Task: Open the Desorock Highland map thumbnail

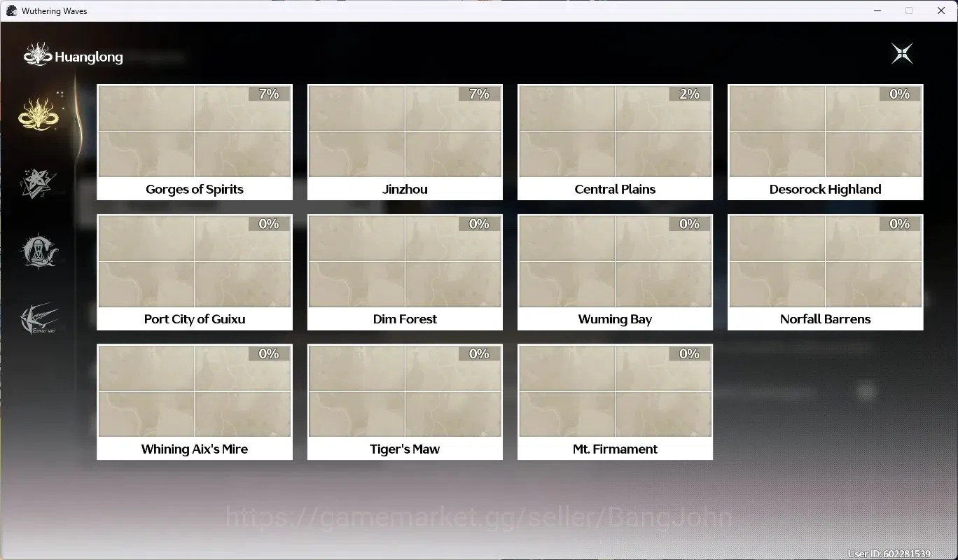Action: (x=826, y=132)
